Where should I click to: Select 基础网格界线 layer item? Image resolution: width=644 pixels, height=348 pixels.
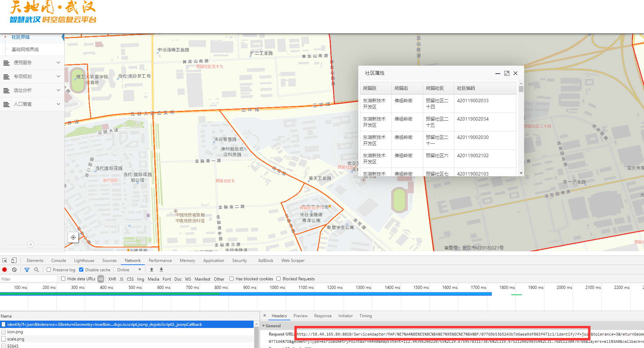[x=25, y=49]
